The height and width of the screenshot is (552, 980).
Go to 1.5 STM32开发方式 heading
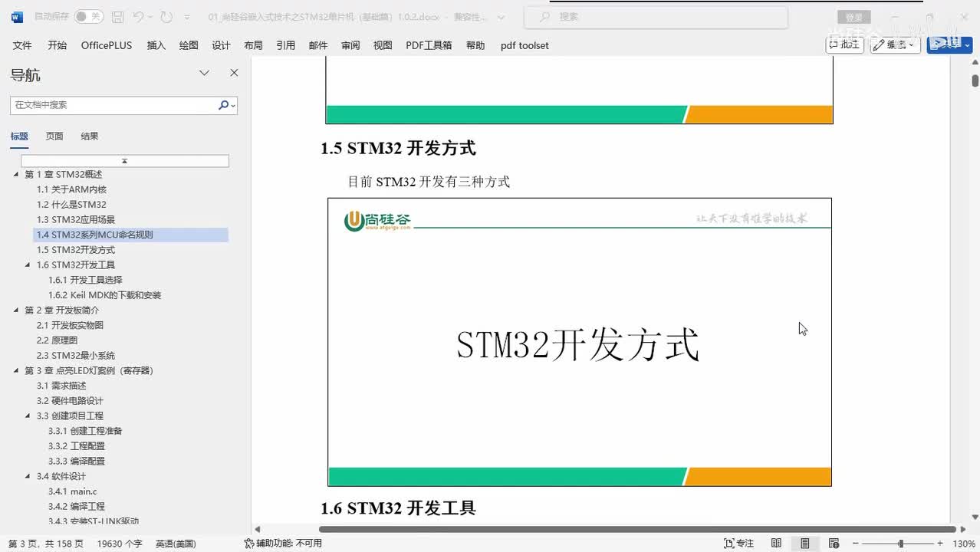click(x=76, y=250)
